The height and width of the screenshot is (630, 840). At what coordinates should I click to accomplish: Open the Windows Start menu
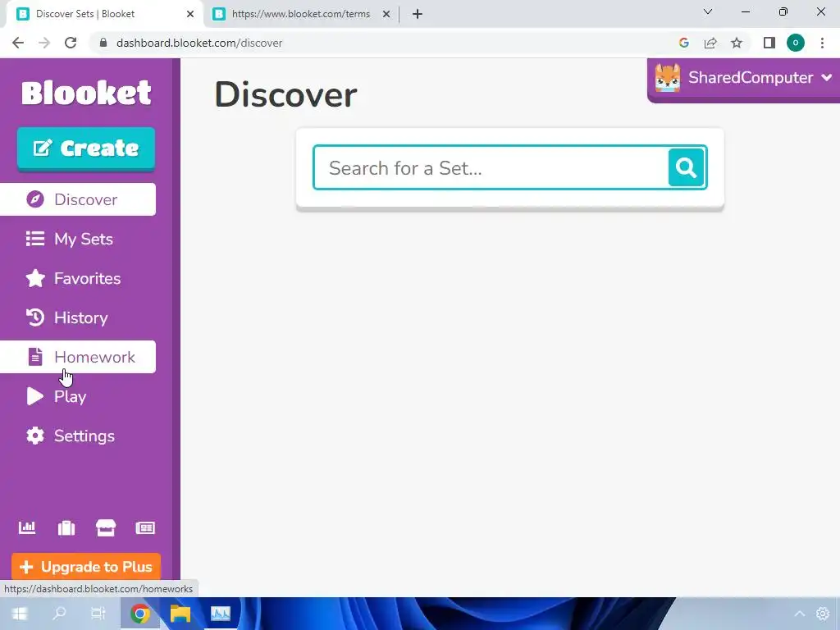(20, 614)
